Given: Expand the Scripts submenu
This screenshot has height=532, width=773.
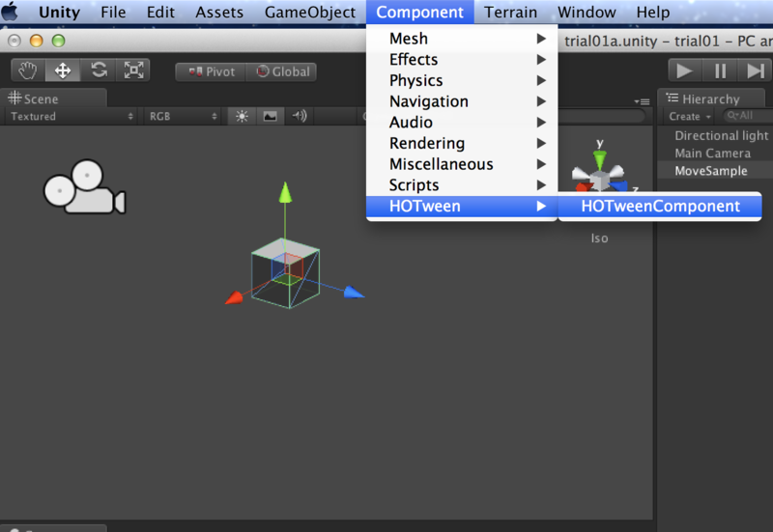Looking at the screenshot, I should tap(462, 184).
